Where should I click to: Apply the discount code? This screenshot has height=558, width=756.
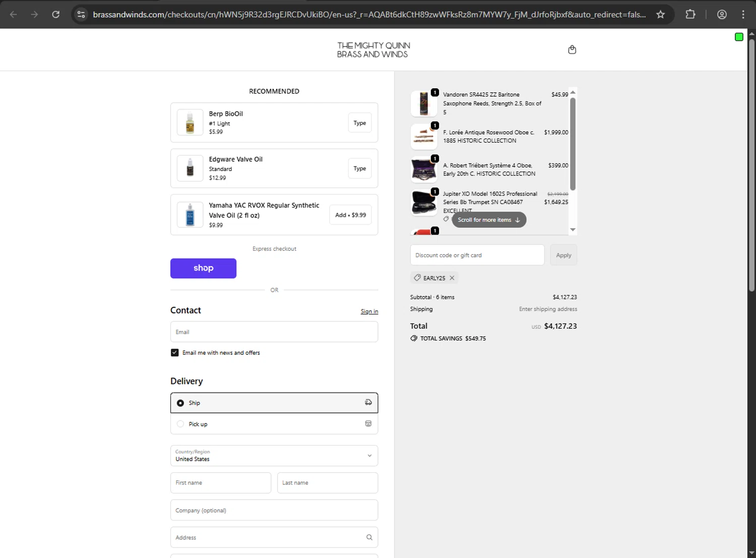563,255
